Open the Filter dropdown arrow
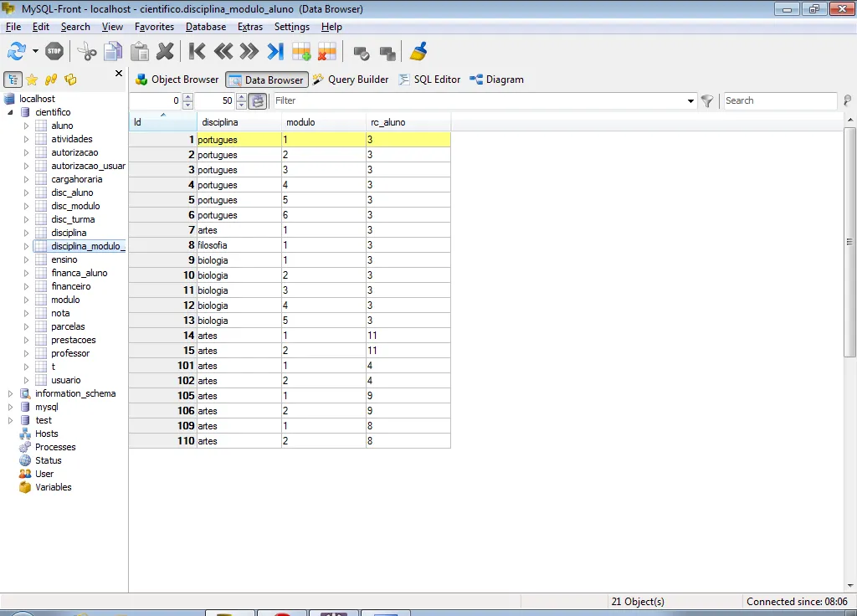This screenshot has height=616, width=857. 691,101
